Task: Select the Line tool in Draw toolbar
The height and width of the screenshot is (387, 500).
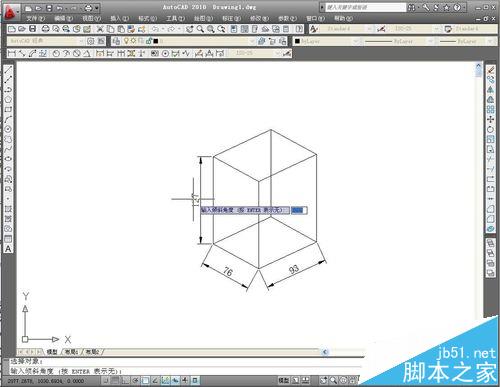Action: coord(8,70)
